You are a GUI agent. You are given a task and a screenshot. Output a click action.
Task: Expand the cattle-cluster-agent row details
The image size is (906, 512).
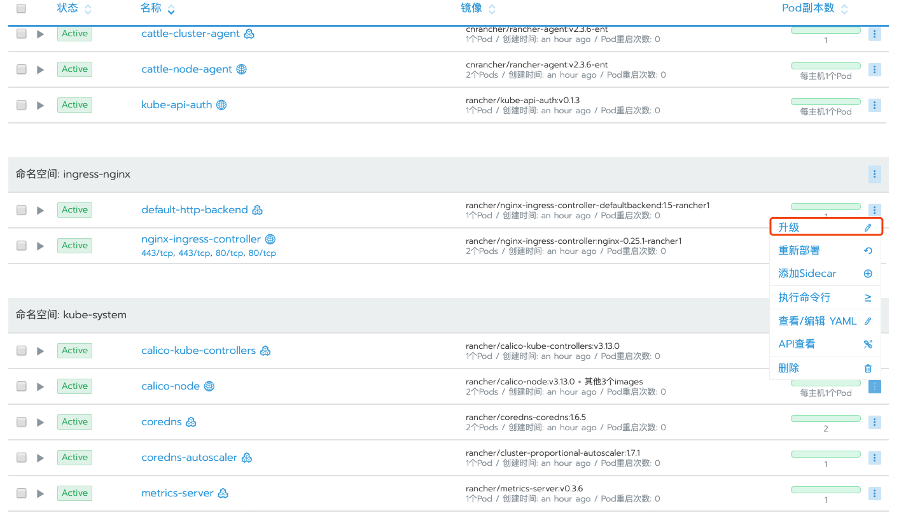coord(40,34)
